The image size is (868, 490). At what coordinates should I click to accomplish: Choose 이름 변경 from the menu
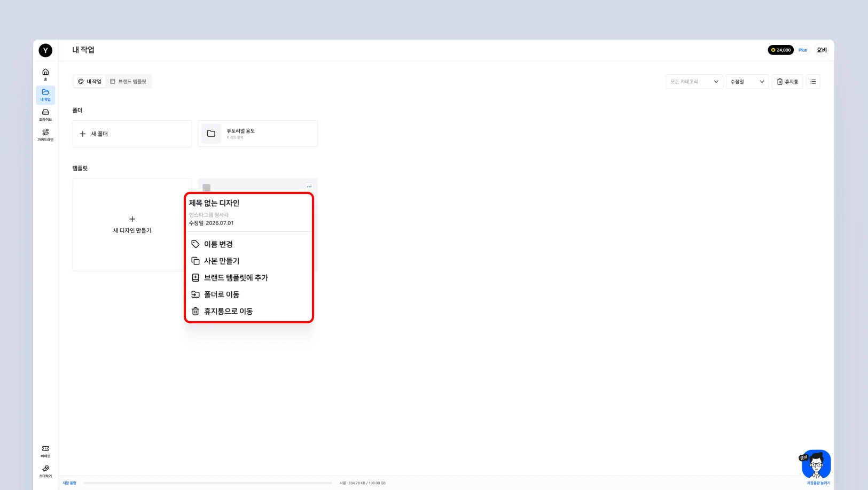click(x=249, y=244)
